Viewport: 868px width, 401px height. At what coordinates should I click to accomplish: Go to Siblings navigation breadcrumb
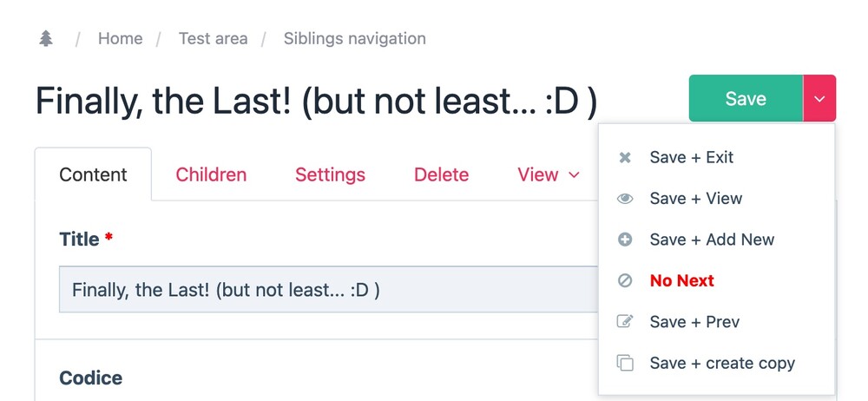point(354,39)
